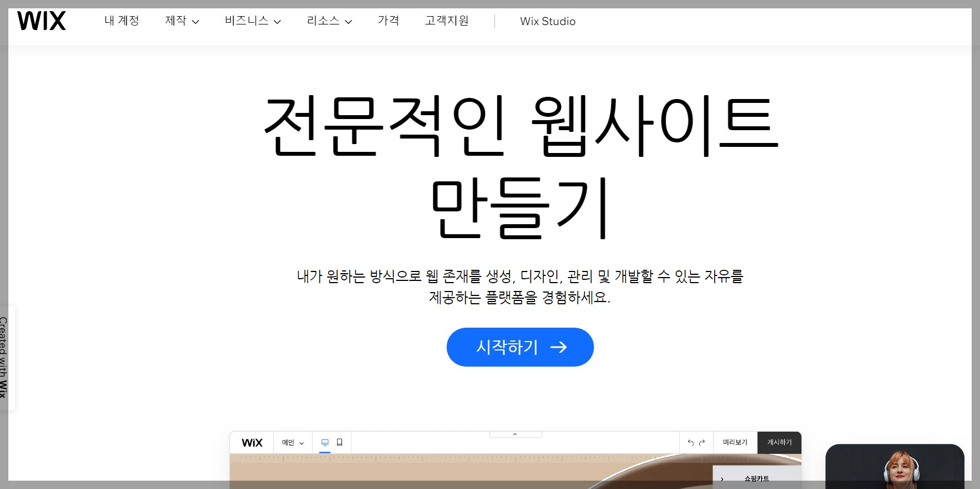Go to Wix Studio link

pyautogui.click(x=548, y=21)
